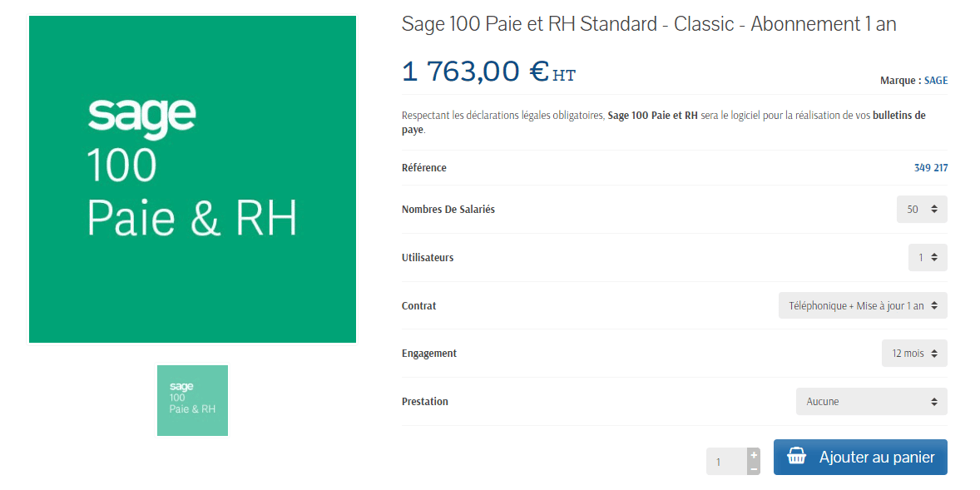Decrease quantity with the minus stepper
Screen dimensions: 980x490
754,469
